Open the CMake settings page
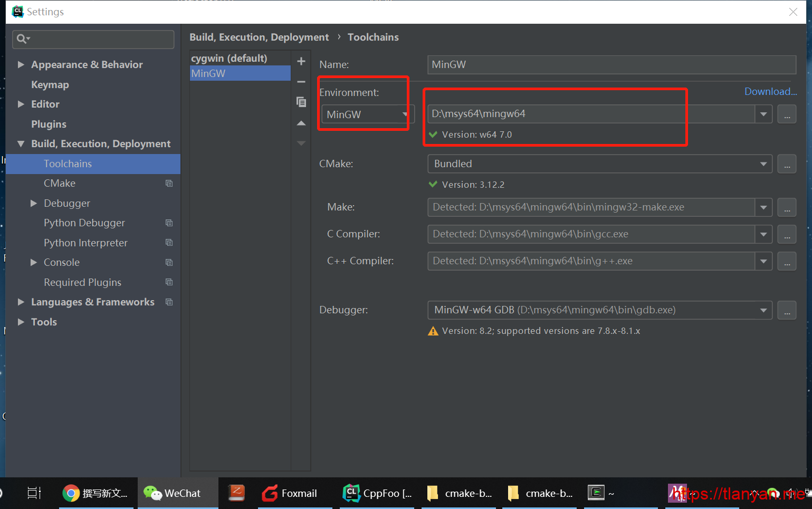812x509 pixels. tap(60, 183)
